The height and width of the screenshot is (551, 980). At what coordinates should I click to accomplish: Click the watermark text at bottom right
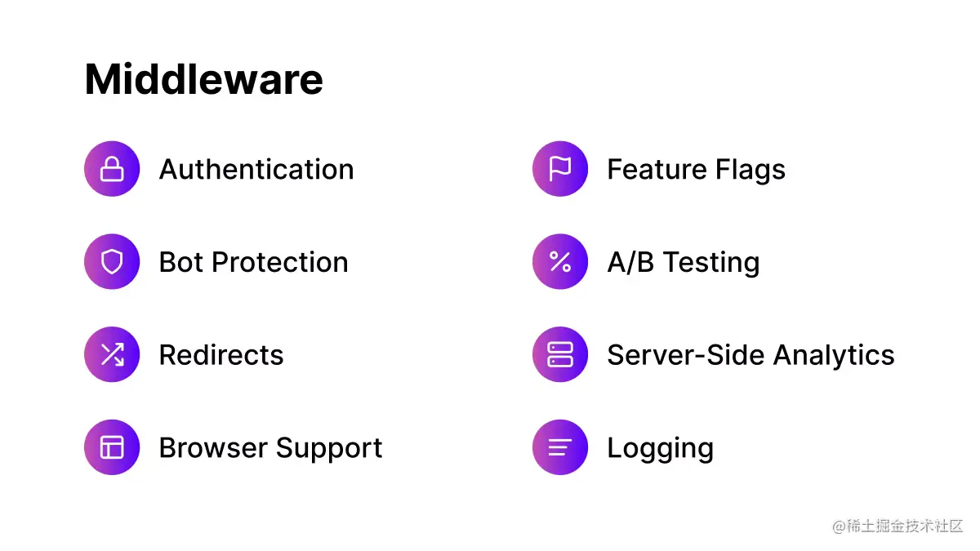(898, 527)
